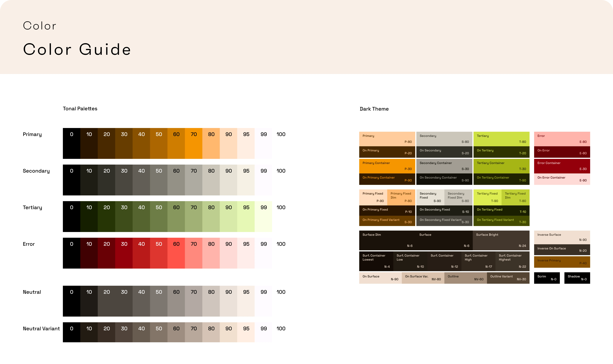Click the Secondary tone 80 swatch
The width and height of the screenshot is (613, 364).
(211, 180)
